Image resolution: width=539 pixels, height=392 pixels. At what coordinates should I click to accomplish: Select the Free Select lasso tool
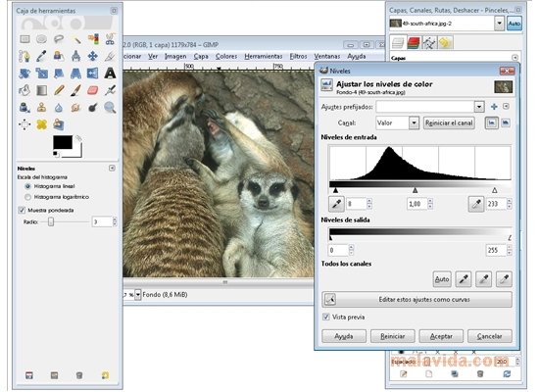click(x=59, y=39)
